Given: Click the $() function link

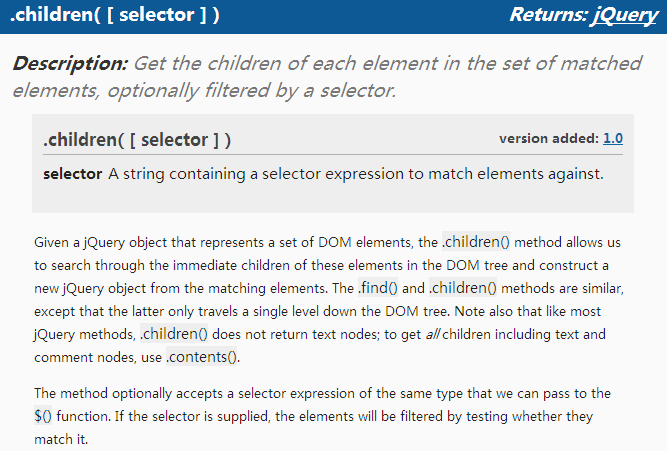Looking at the screenshot, I should 46,416.
